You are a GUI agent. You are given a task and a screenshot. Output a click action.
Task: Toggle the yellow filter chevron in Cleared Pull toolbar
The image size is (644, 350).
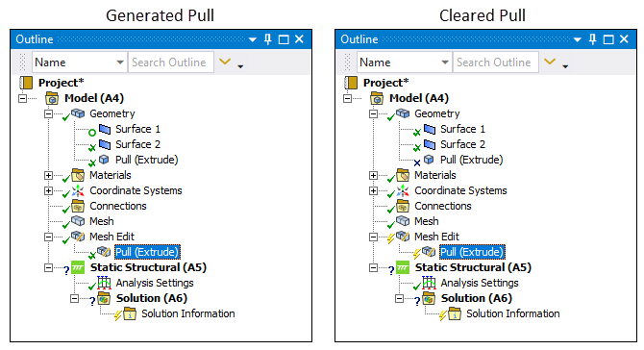(x=550, y=62)
